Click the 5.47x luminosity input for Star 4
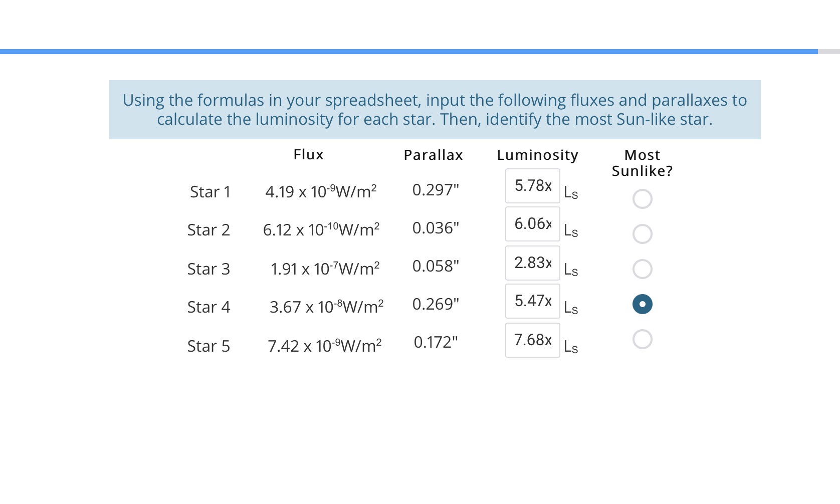Viewport: 840px width, 504px height. (532, 301)
